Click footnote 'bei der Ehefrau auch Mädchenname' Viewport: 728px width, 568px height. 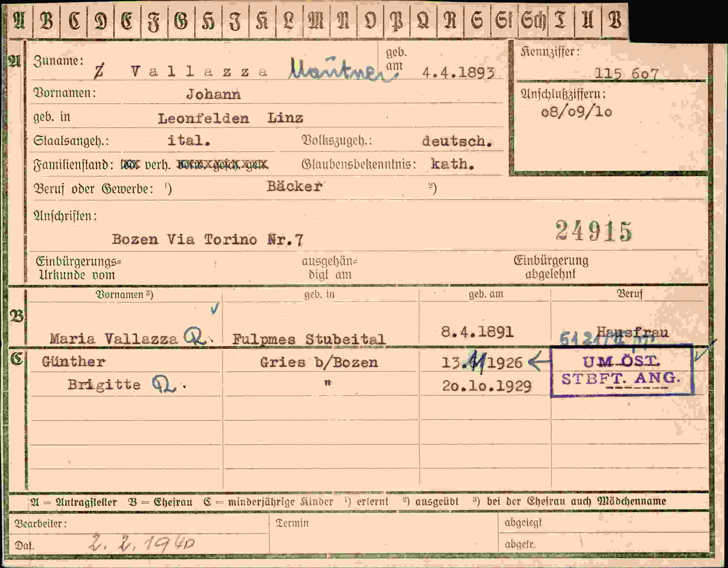pyautogui.click(x=576, y=501)
